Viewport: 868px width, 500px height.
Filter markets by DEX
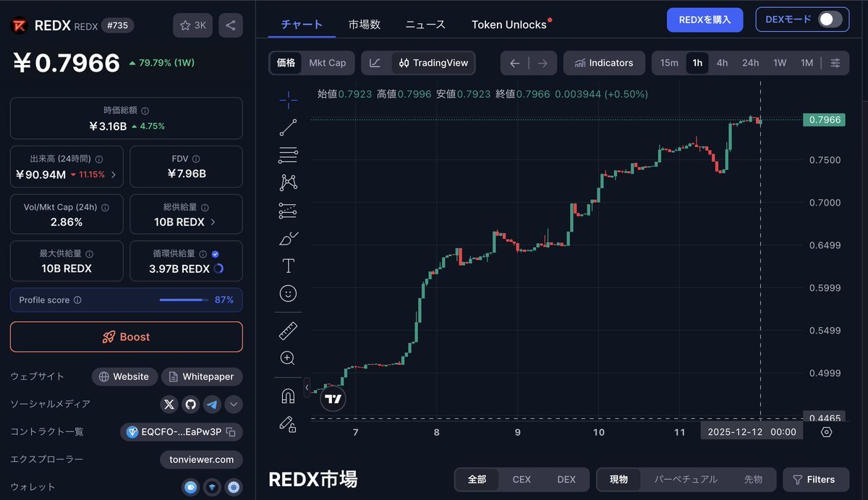[566, 480]
